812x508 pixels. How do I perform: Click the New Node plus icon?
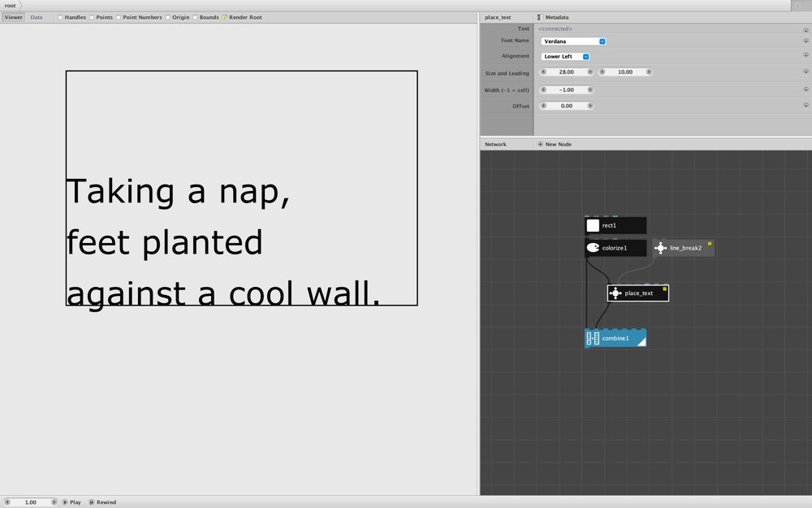click(540, 144)
